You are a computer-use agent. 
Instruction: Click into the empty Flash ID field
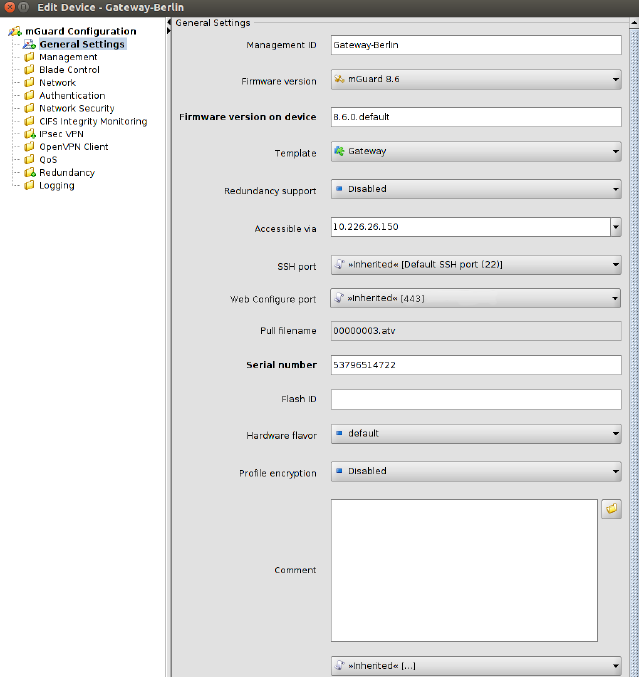click(475, 399)
